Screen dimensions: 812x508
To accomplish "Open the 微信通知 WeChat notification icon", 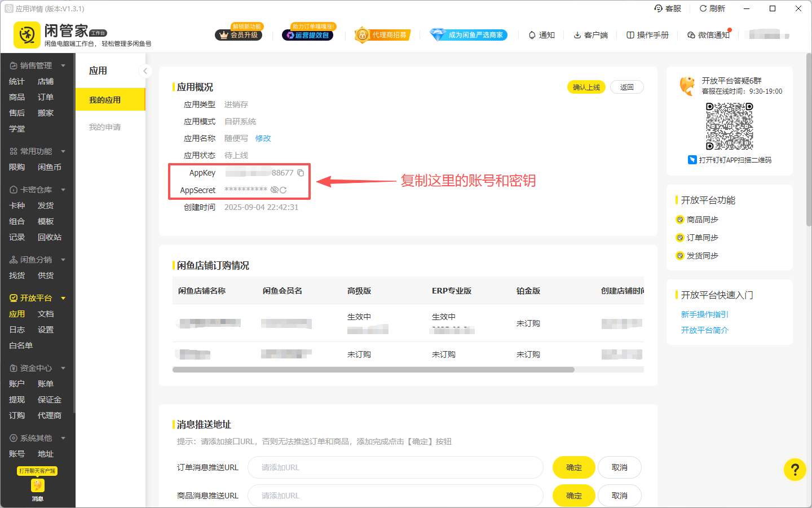I will click(x=690, y=34).
